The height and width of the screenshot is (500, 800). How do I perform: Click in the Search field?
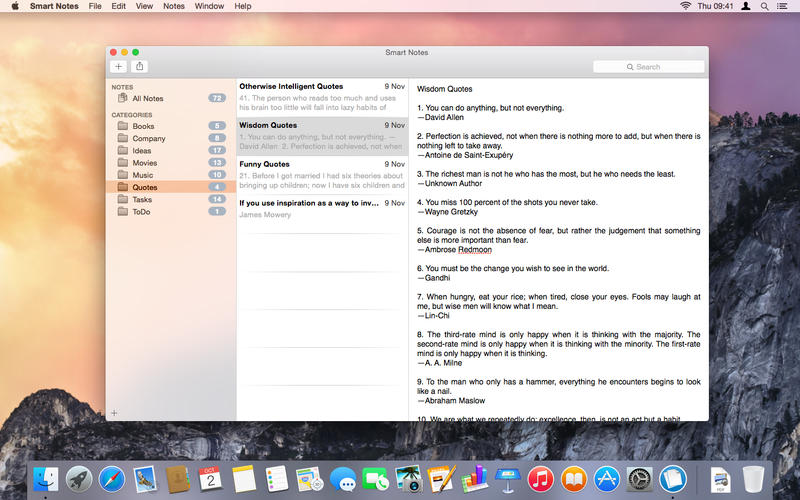[x=648, y=67]
